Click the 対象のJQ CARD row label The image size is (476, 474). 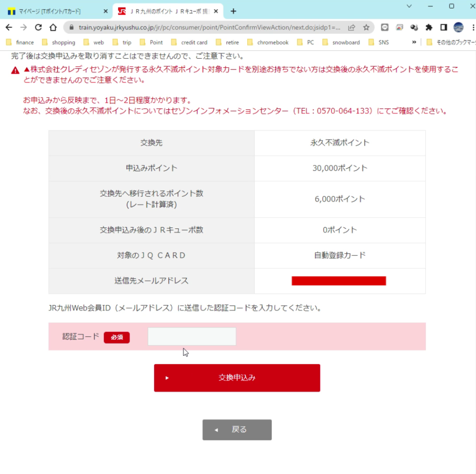coord(152,255)
